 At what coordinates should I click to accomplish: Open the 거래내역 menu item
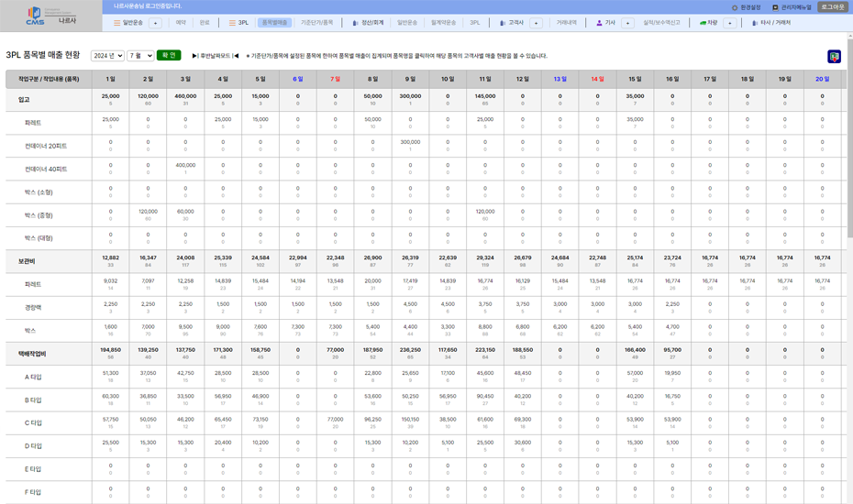pyautogui.click(x=566, y=23)
